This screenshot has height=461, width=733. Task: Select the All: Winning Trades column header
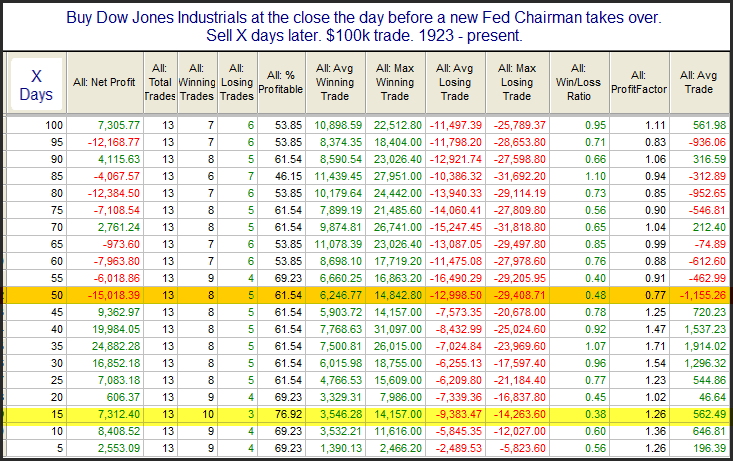pos(197,82)
